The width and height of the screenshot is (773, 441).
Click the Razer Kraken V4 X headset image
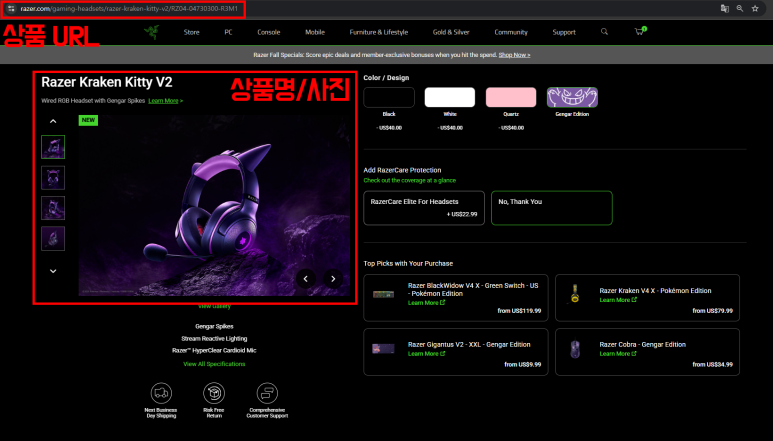(x=575, y=294)
